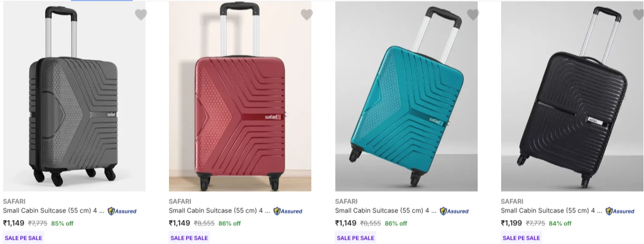Click Assured badge on black suitcase listing

(620, 211)
